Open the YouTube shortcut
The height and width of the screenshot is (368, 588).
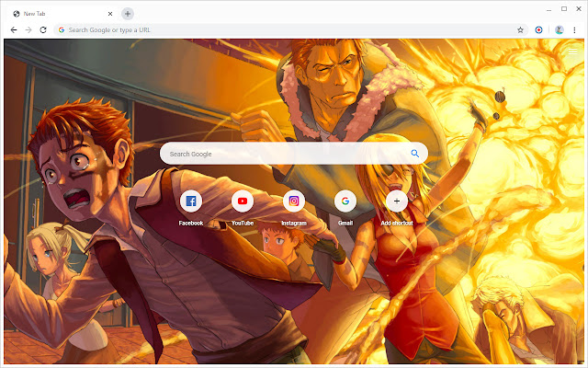pos(243,201)
